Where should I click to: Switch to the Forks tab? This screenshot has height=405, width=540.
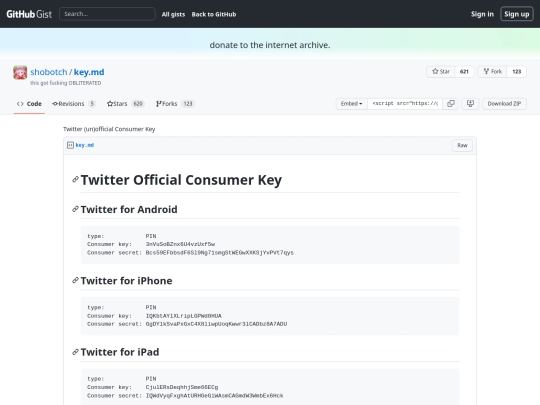[x=175, y=104]
